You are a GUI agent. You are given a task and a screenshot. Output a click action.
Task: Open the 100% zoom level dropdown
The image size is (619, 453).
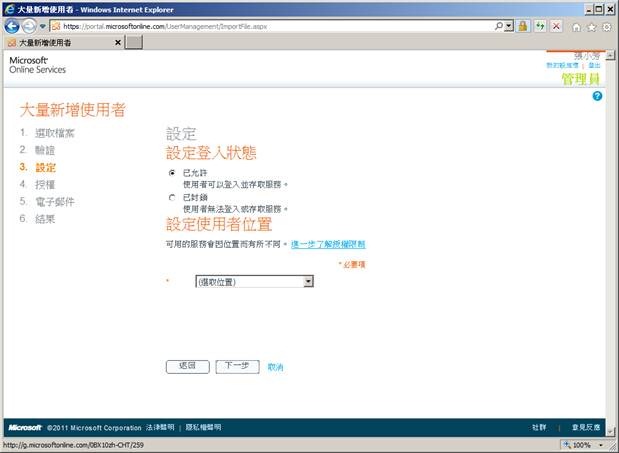[601, 445]
